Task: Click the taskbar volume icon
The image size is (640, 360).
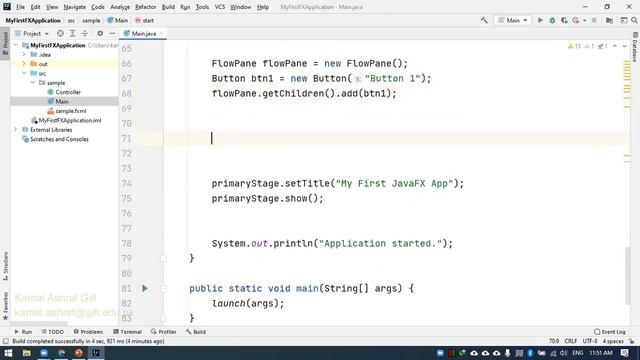Action: point(564,353)
